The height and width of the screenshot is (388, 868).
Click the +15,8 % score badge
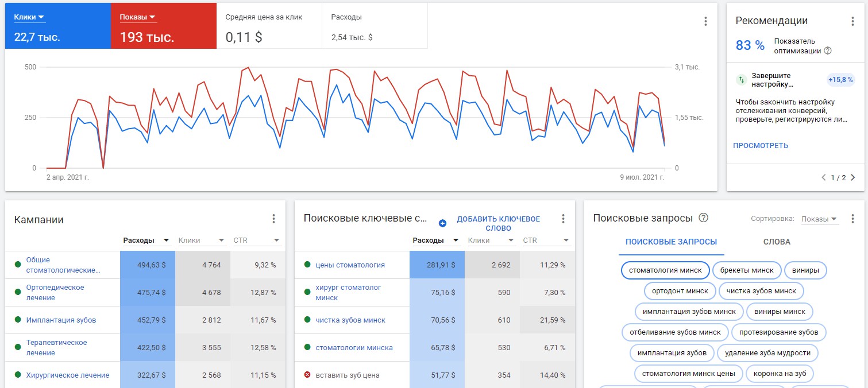click(840, 80)
